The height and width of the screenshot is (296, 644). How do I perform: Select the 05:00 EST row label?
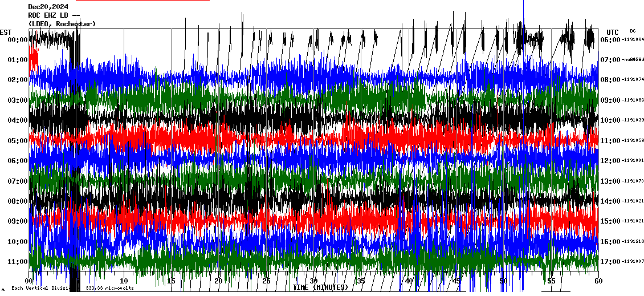[18, 141]
